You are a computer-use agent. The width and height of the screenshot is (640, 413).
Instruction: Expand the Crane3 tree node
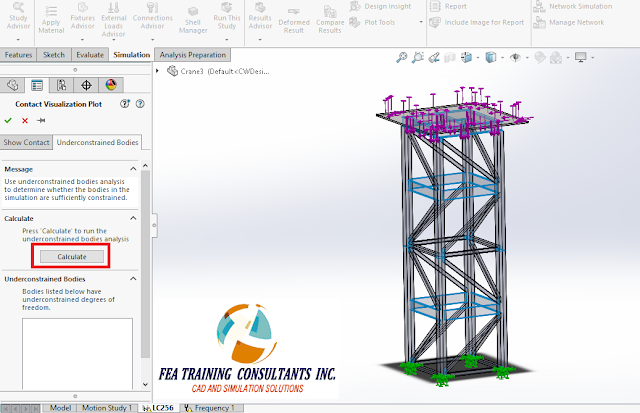(157, 71)
